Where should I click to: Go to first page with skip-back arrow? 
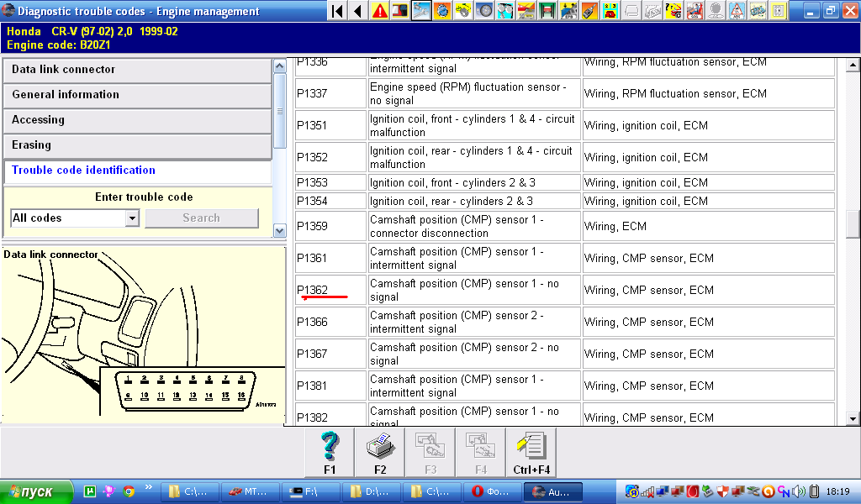click(338, 11)
